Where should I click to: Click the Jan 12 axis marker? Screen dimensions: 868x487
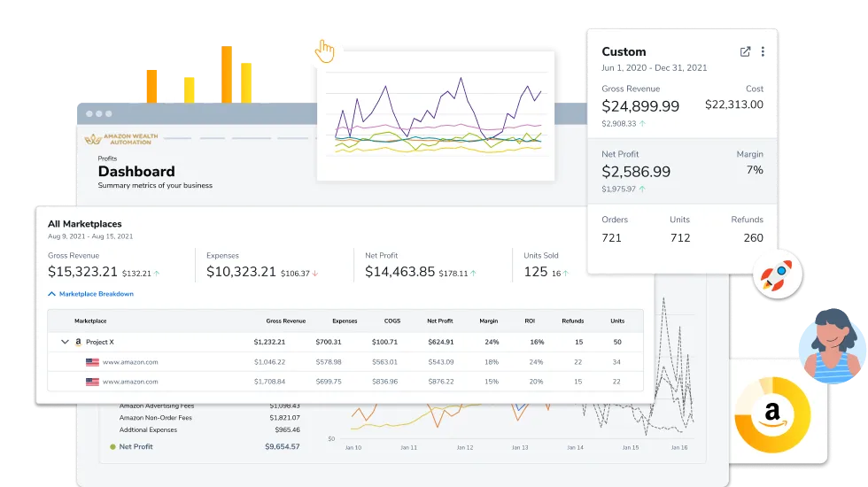465,447
